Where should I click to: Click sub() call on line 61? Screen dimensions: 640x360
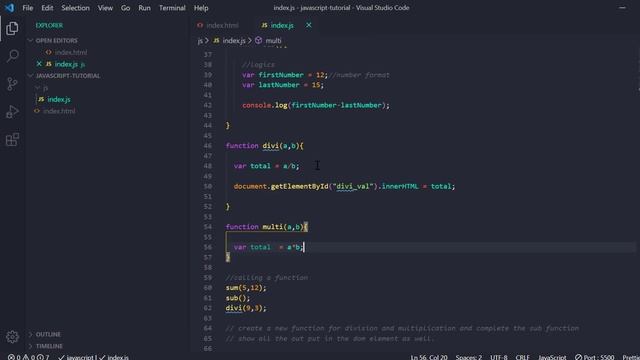click(x=238, y=298)
